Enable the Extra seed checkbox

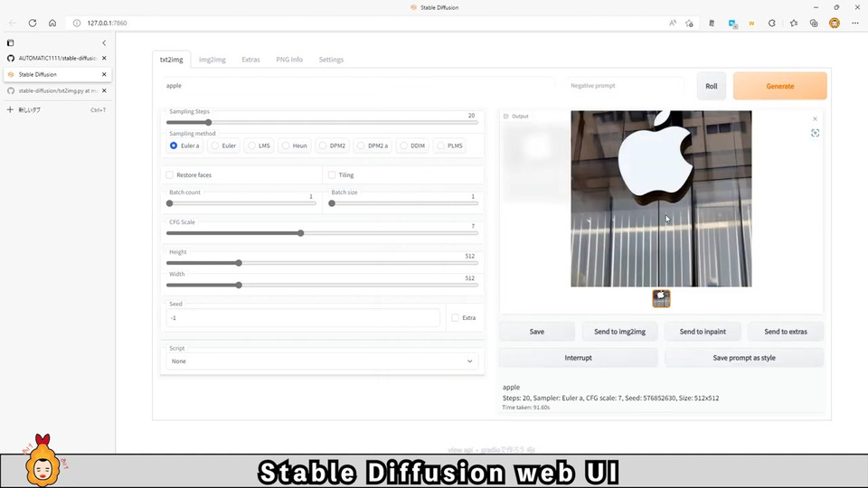(455, 317)
